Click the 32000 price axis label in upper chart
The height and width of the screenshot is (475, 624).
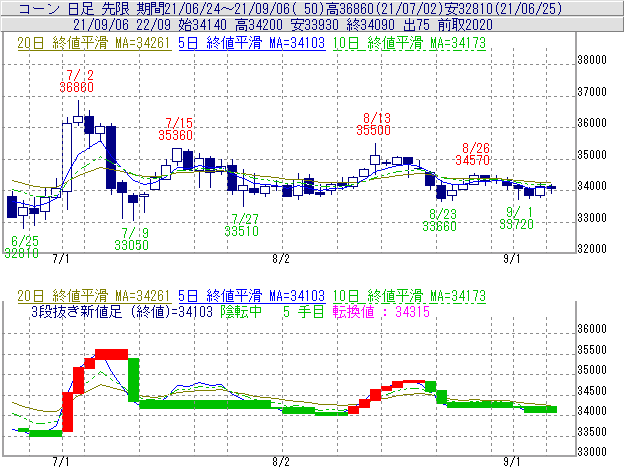click(592, 249)
